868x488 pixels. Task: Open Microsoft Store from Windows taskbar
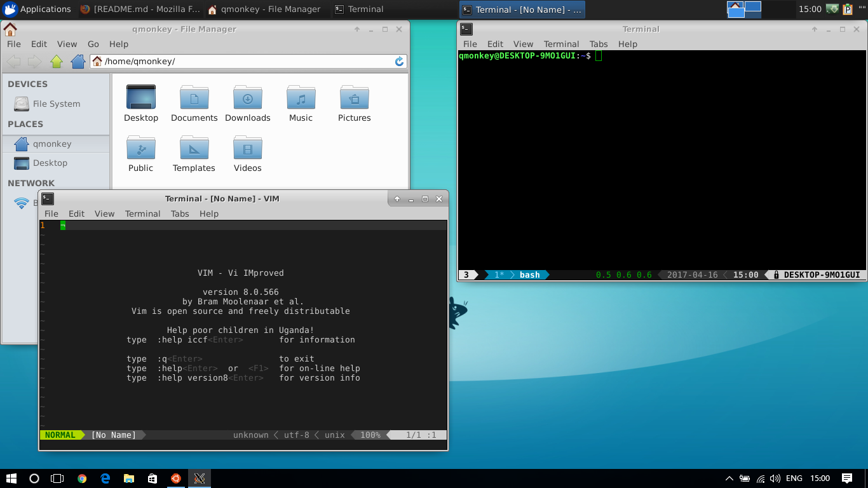point(153,478)
